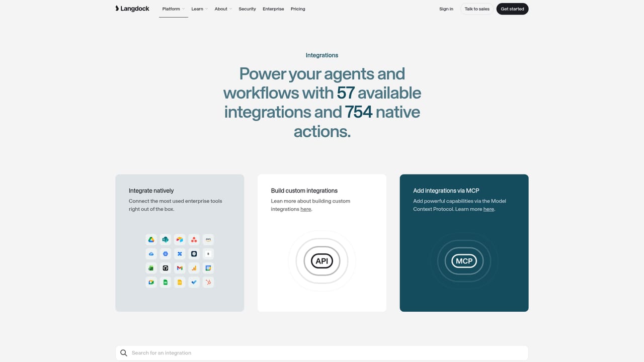The width and height of the screenshot is (644, 362).
Task: Click the Get started button
Action: pos(512,9)
